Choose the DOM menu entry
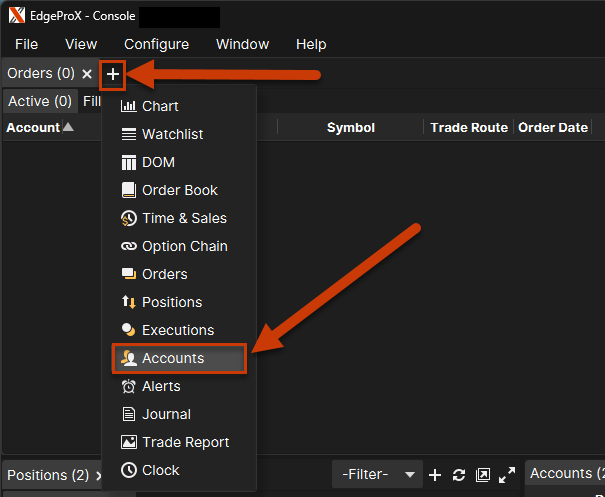 (x=158, y=162)
